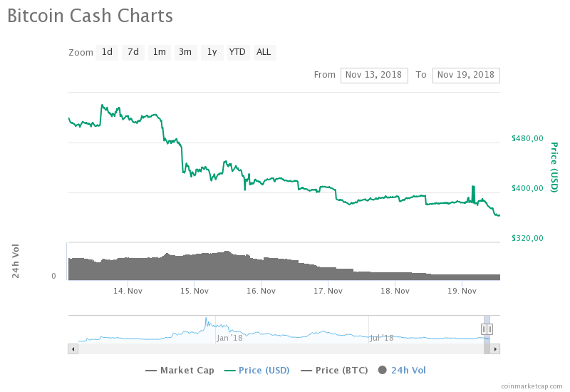Click the navigator scrollbar track
This screenshot has height=392, width=570.
[278, 349]
